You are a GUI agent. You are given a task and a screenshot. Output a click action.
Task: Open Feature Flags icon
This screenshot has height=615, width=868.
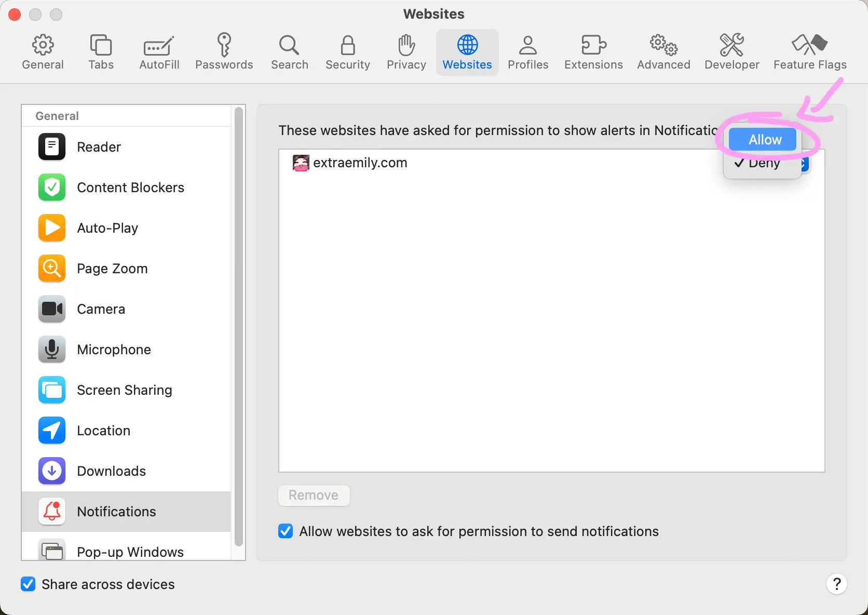pyautogui.click(x=809, y=45)
